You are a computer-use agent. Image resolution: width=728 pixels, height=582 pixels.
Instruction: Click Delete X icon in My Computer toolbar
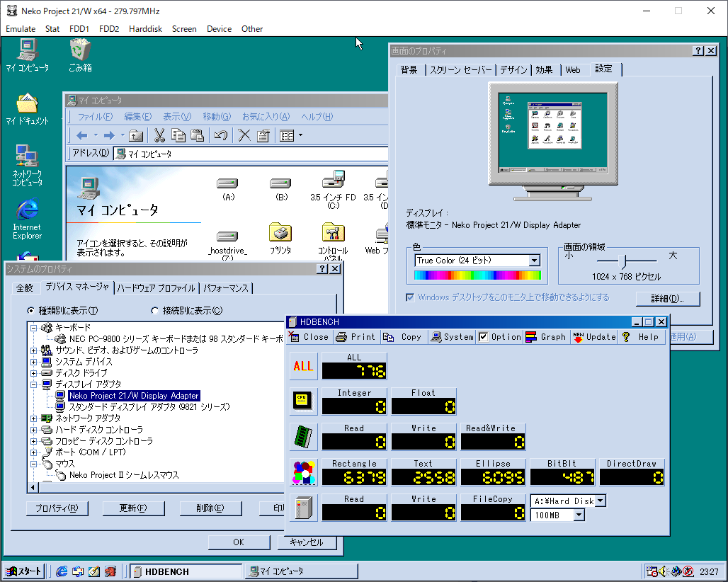pyautogui.click(x=244, y=135)
